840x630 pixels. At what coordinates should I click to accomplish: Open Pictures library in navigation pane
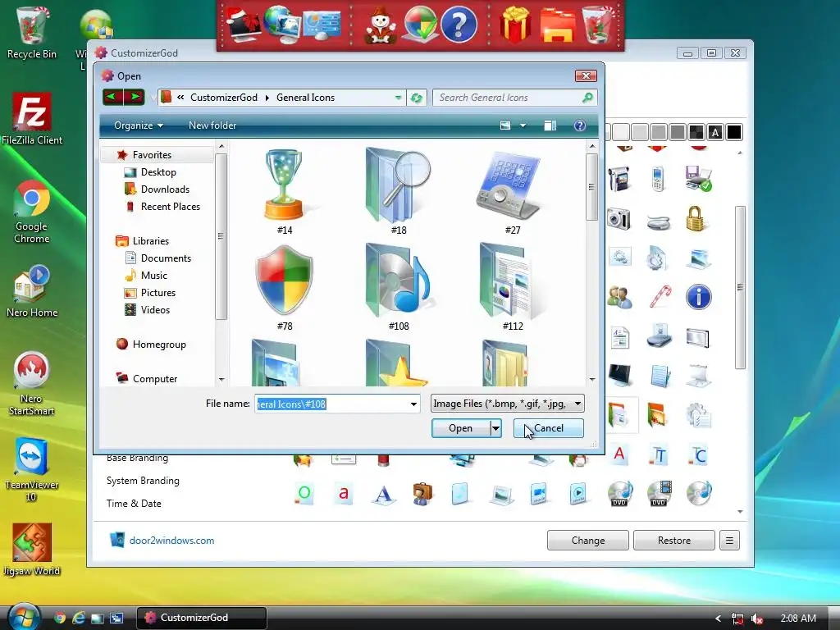tap(158, 293)
